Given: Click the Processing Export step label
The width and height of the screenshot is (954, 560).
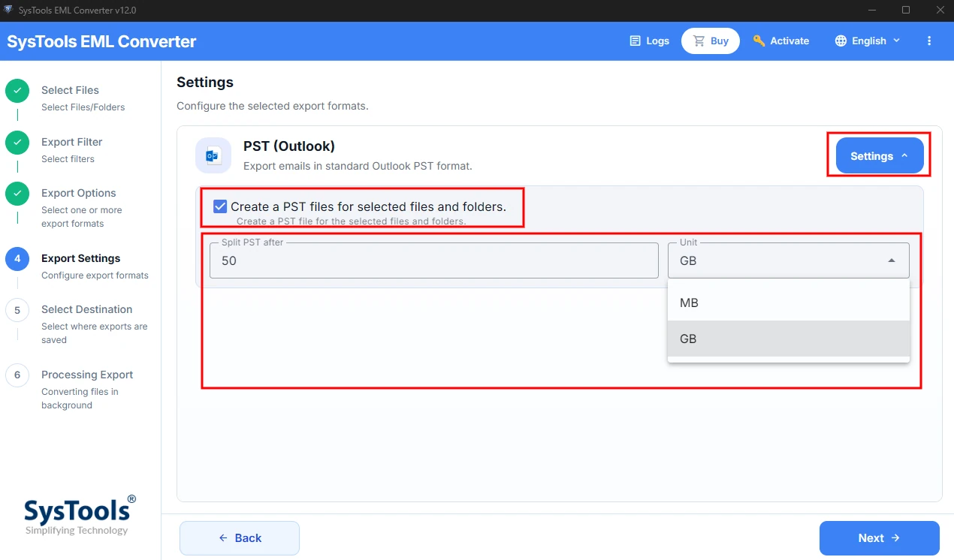Looking at the screenshot, I should pos(87,375).
